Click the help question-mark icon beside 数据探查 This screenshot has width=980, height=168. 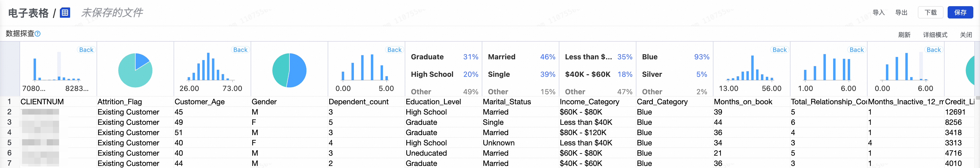pyautogui.click(x=38, y=34)
